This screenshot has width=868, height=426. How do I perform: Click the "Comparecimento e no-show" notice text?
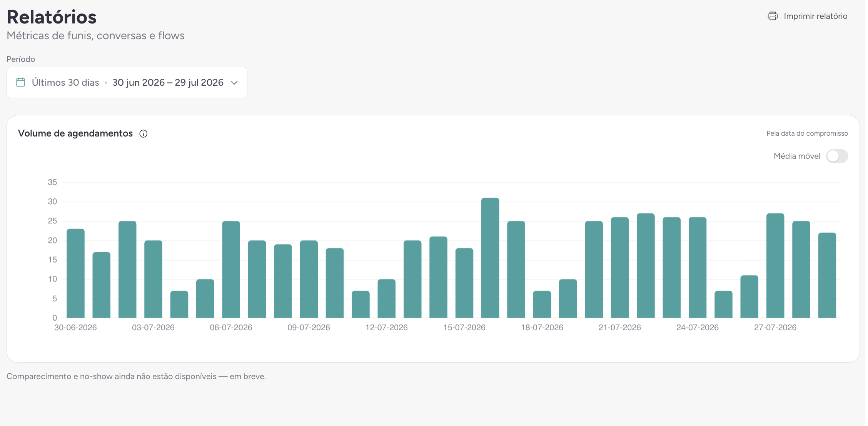pyautogui.click(x=136, y=376)
